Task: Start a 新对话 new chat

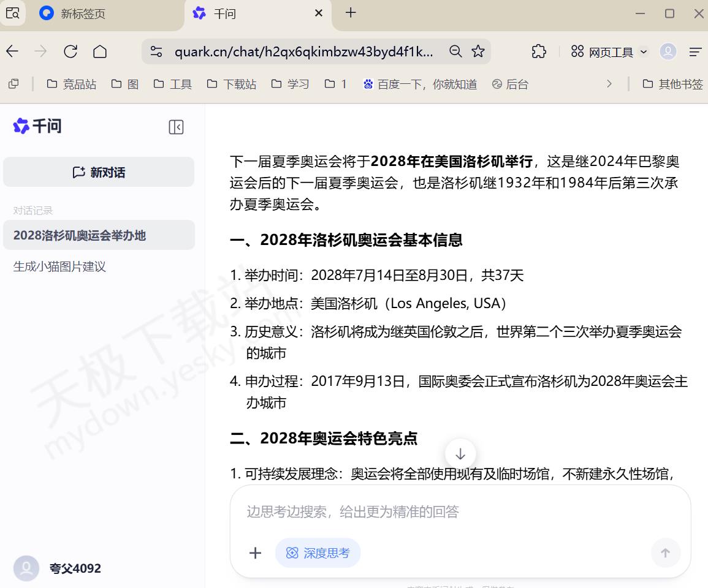Action: coord(99,172)
